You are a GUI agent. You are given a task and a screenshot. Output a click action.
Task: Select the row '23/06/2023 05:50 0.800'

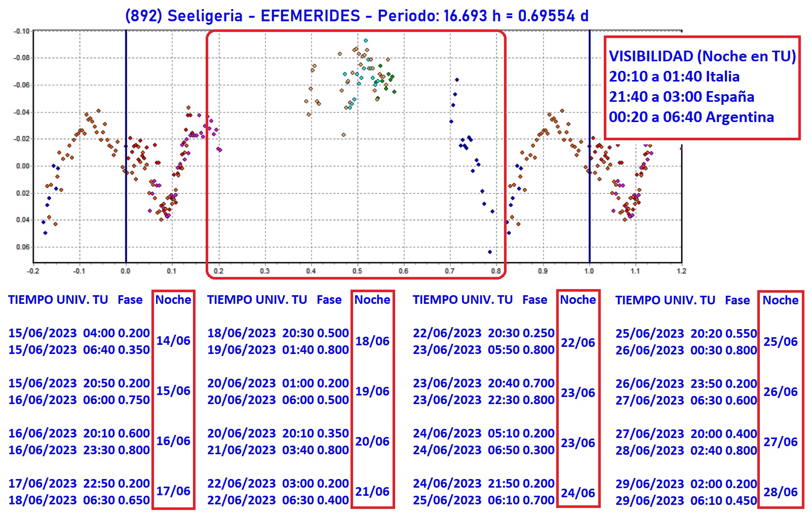[x=484, y=350]
